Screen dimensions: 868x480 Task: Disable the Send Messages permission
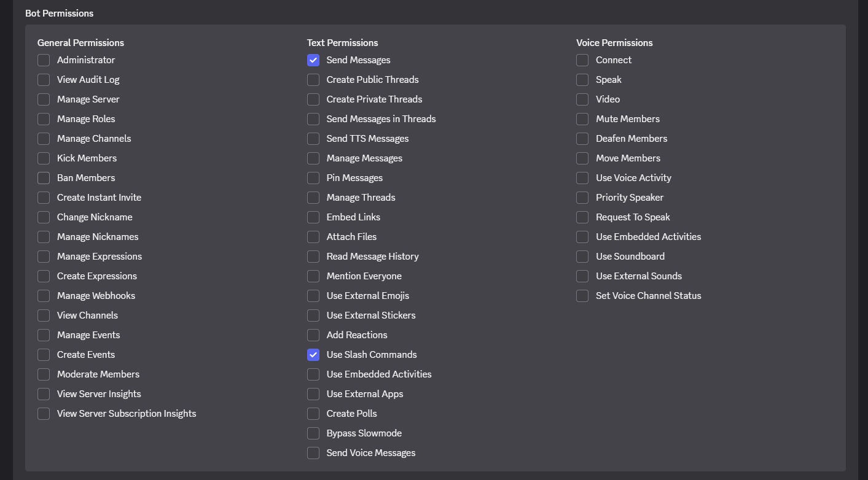click(313, 60)
